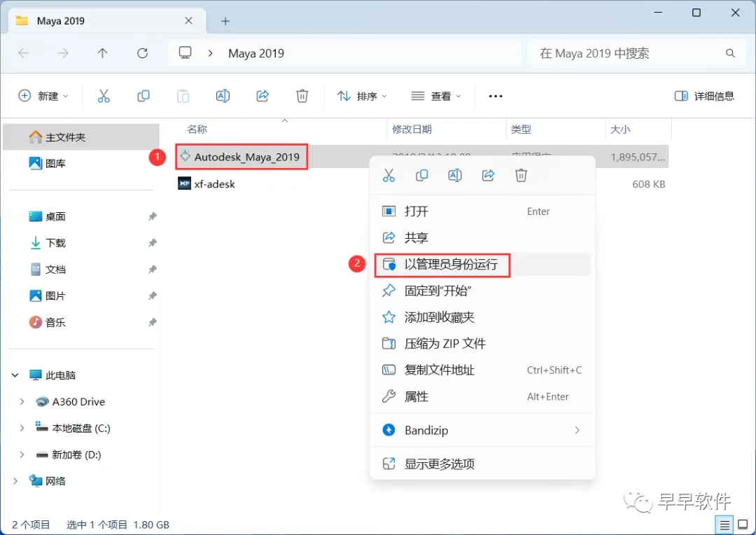Switch to details list view in status bar

724,524
